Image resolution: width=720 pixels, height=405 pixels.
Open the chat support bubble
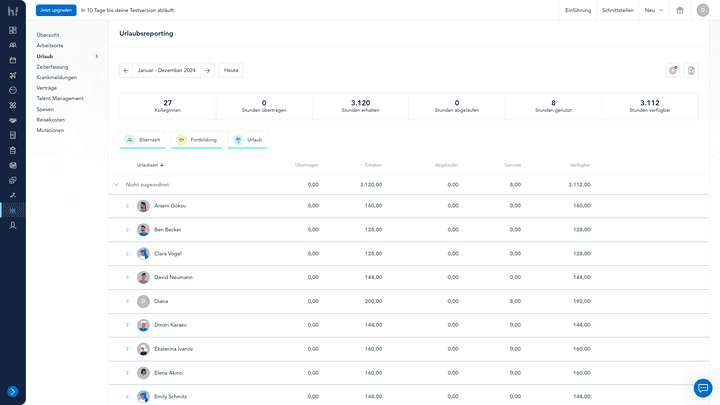coord(702,388)
